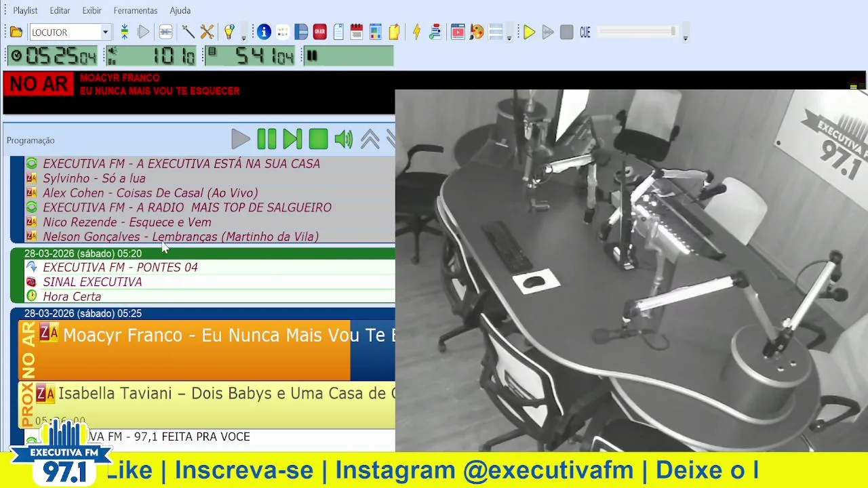Open the blue information icon

pyautogui.click(x=264, y=32)
